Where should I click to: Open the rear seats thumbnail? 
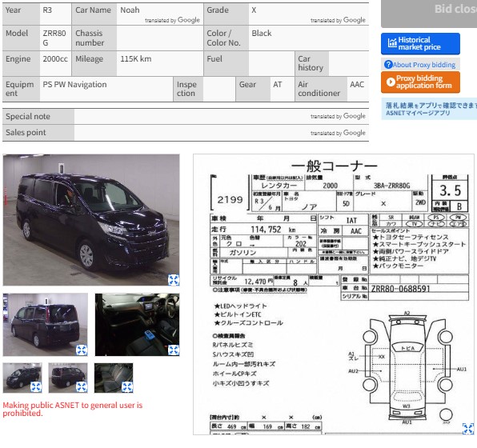click(x=114, y=378)
